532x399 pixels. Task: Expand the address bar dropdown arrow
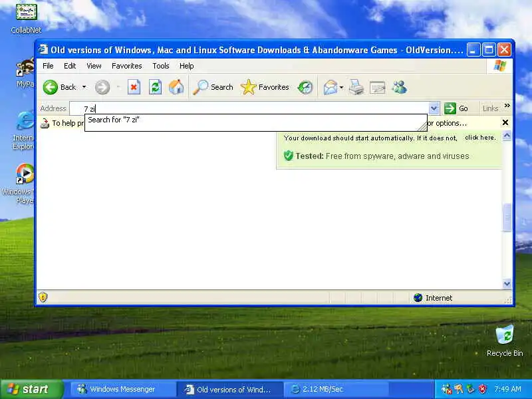(x=434, y=108)
